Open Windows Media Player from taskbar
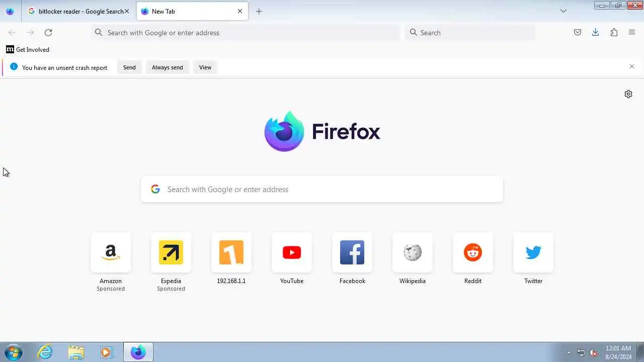 coord(106,352)
